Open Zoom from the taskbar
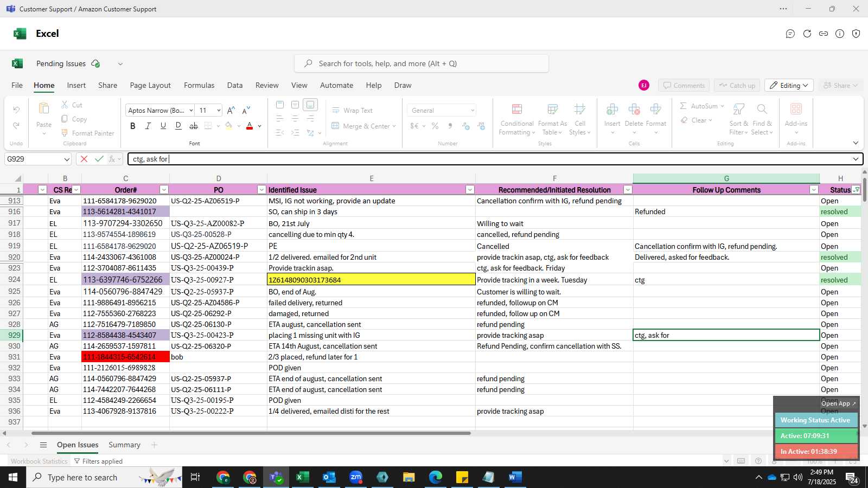Viewport: 868px width, 488px height. [356, 477]
